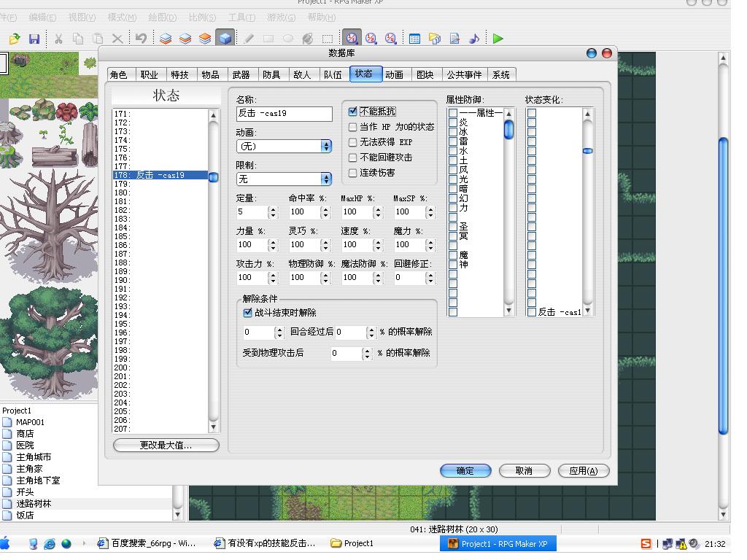Click the Undo arrow icon

pos(141,39)
